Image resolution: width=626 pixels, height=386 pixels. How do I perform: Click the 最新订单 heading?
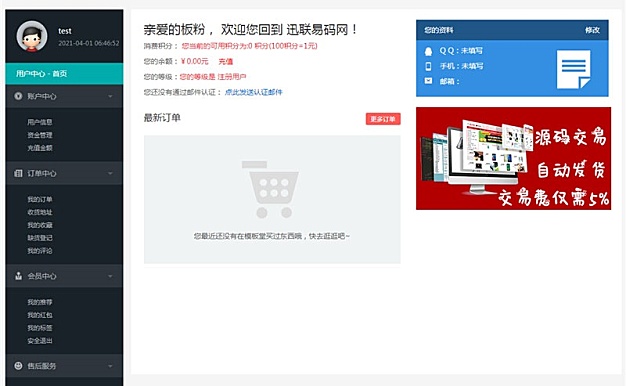point(162,118)
